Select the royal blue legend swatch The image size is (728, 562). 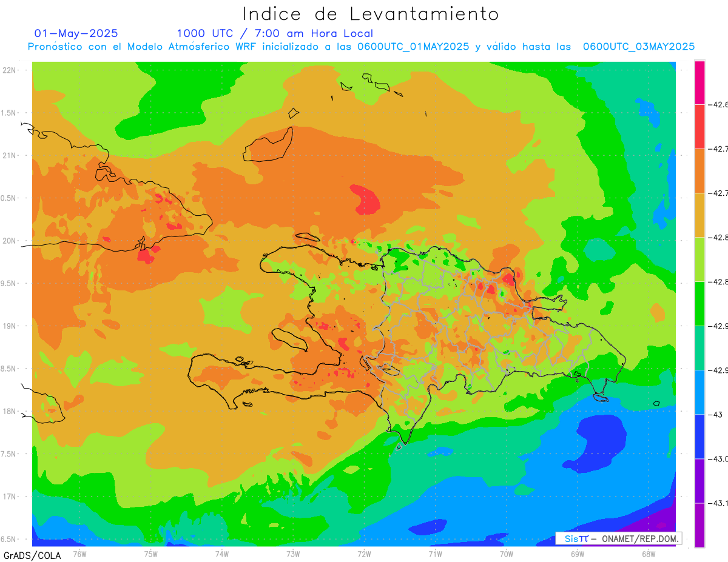point(699,437)
